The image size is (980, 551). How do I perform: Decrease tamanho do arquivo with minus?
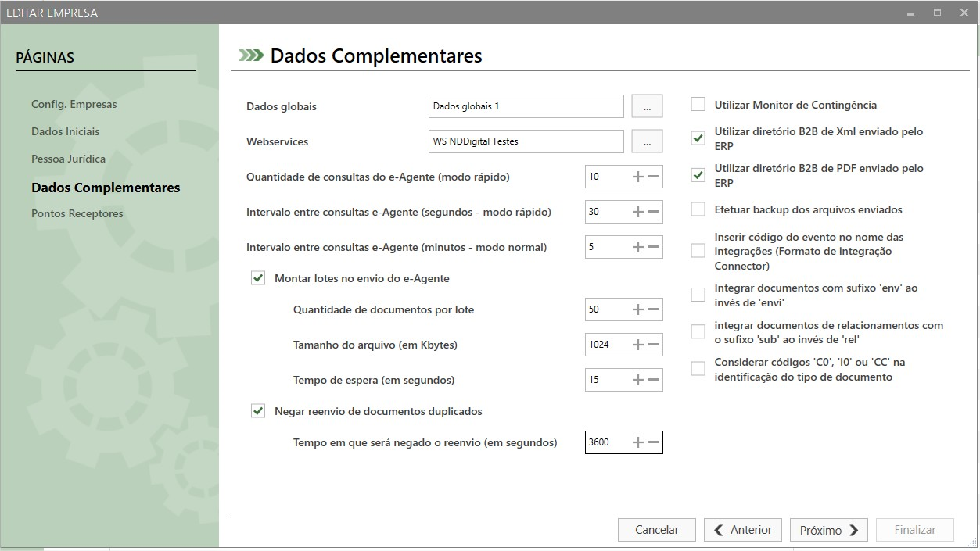pyautogui.click(x=655, y=345)
